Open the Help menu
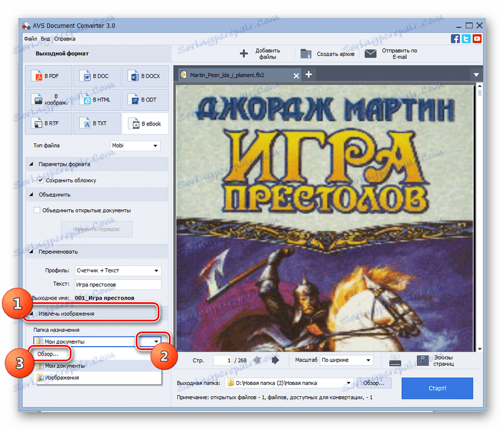The width and height of the screenshot is (504, 430). pos(65,39)
